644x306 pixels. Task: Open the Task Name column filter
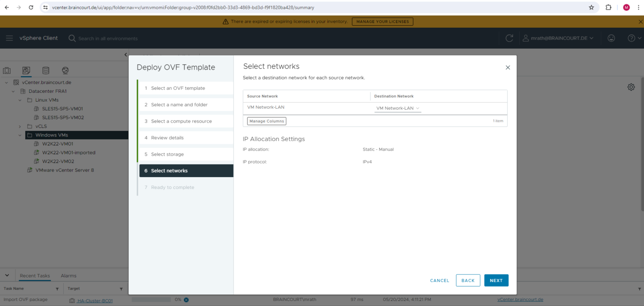pos(57,288)
